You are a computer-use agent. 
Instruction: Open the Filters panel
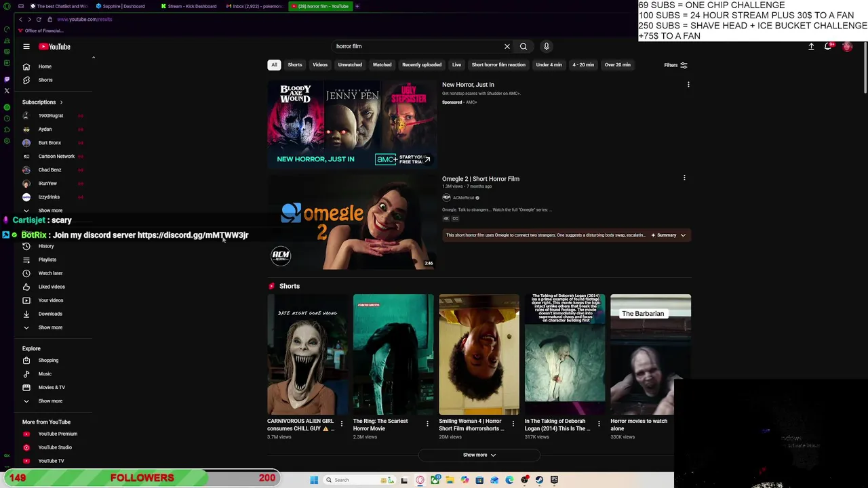[675, 65]
